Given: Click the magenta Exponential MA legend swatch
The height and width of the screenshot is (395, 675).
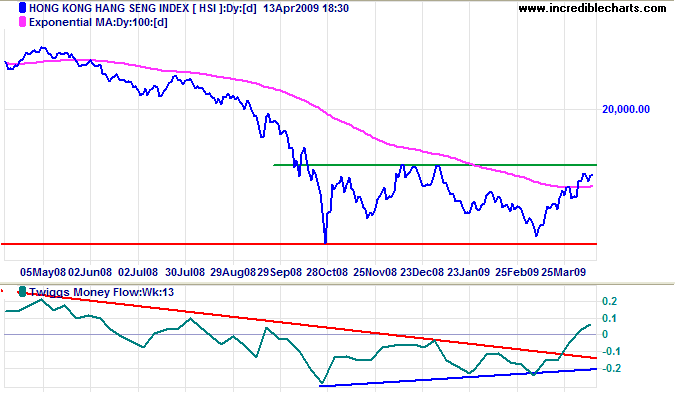Looking at the screenshot, I should click(22, 22).
